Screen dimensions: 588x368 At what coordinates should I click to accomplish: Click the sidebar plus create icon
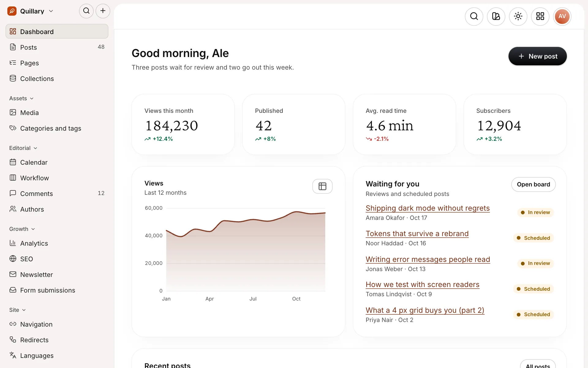pyautogui.click(x=103, y=11)
